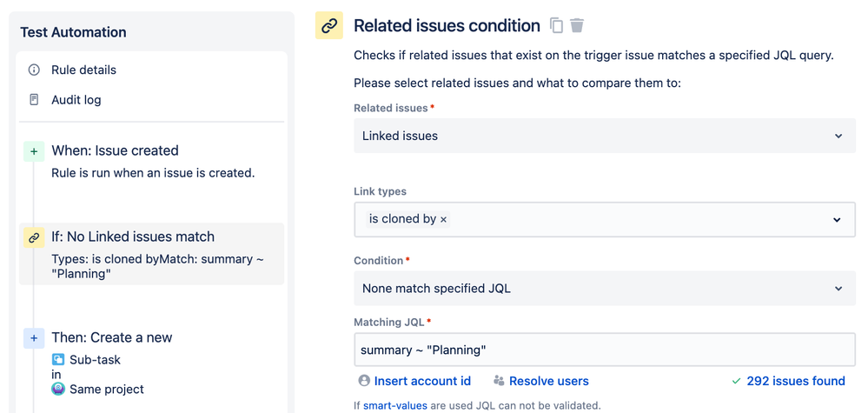This screenshot has height=413, width=868.
Task: Click the yellow link condition icon in sidebar
Action: 34,236
